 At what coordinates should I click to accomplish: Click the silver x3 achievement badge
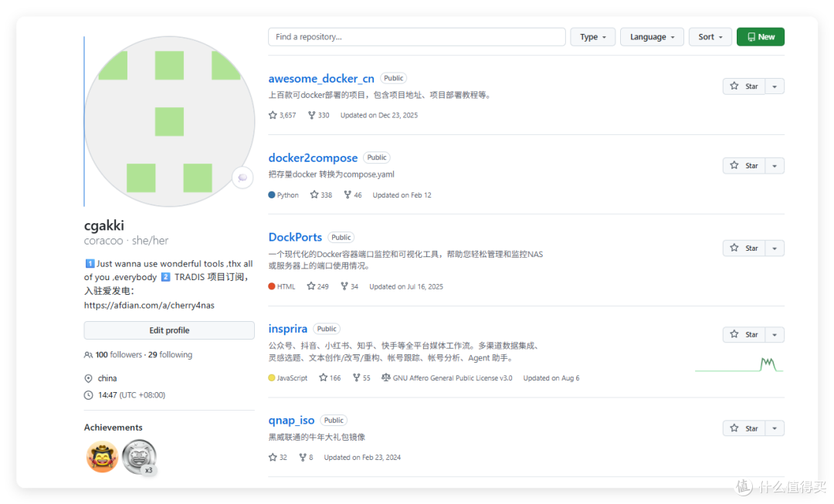139,456
